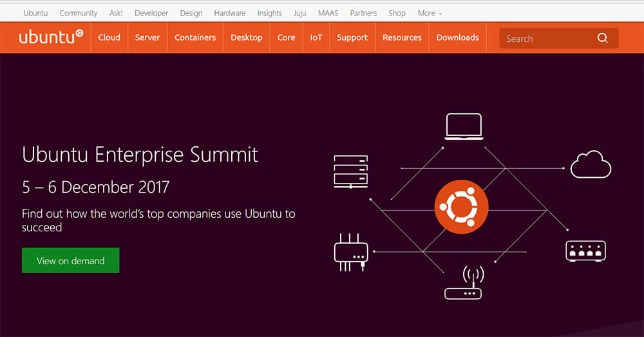Open the Containers menu item
The width and height of the screenshot is (644, 337).
click(x=195, y=37)
